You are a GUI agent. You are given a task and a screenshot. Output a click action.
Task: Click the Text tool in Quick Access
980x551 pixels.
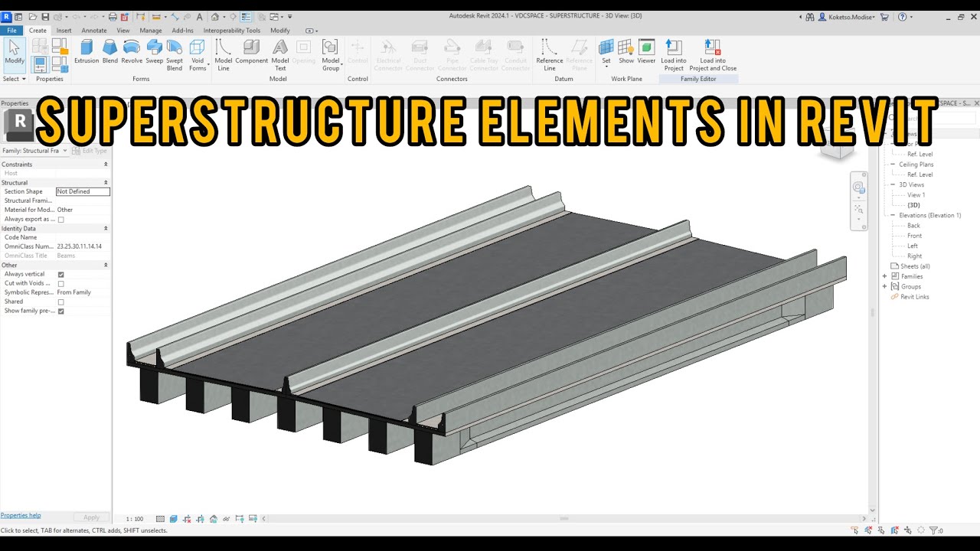(x=200, y=17)
